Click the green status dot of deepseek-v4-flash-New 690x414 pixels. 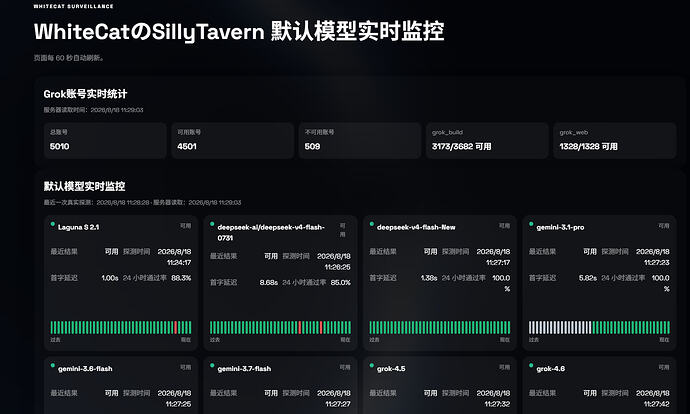point(372,224)
